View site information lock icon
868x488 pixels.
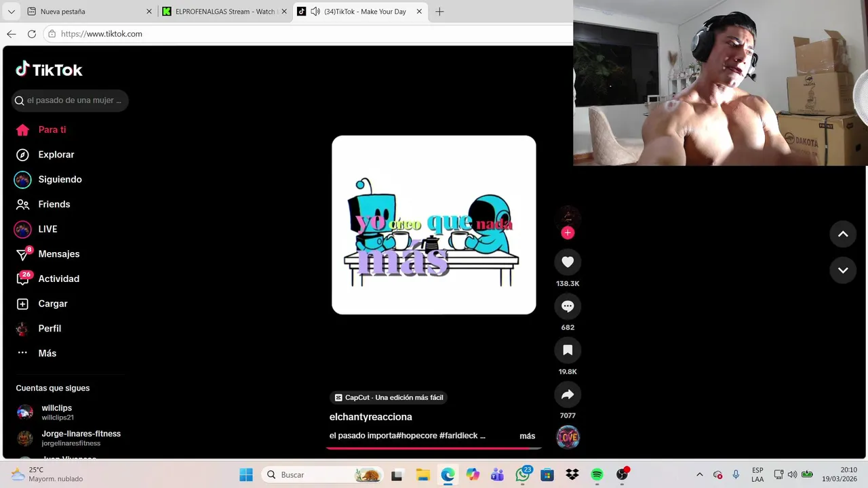[x=52, y=34]
